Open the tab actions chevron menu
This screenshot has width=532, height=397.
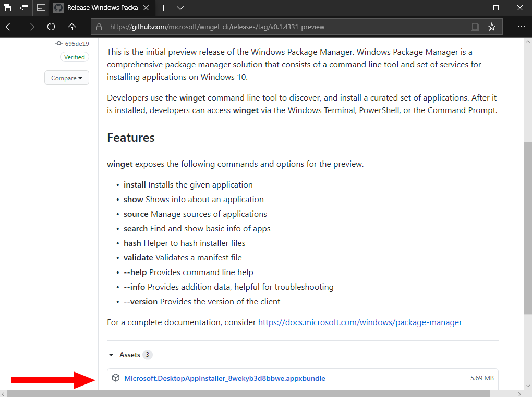[180, 8]
